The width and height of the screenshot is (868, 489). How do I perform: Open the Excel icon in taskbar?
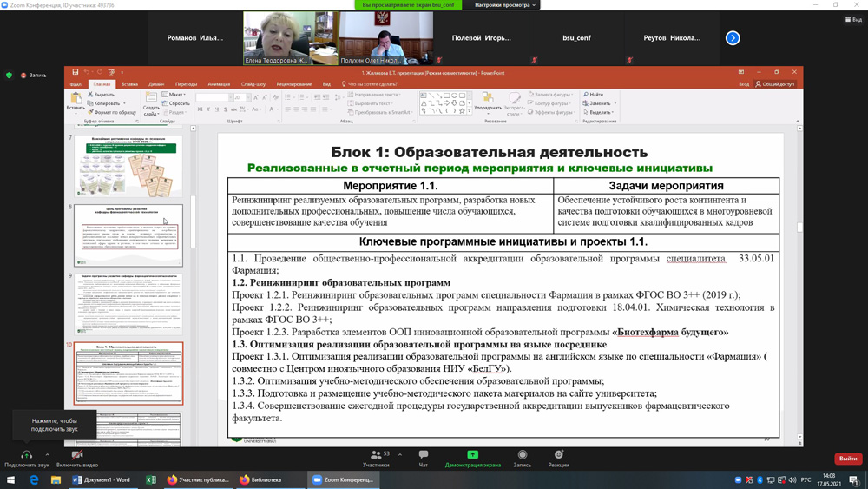151,479
